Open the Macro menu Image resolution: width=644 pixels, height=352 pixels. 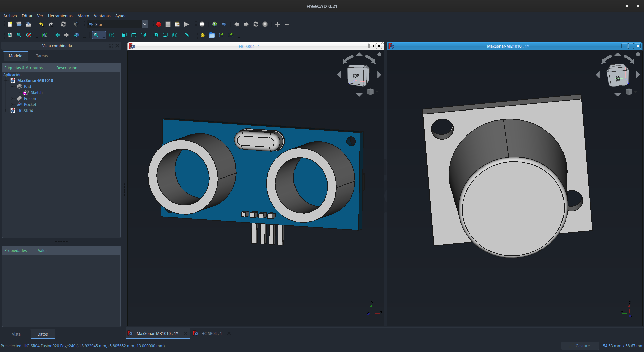coord(83,16)
